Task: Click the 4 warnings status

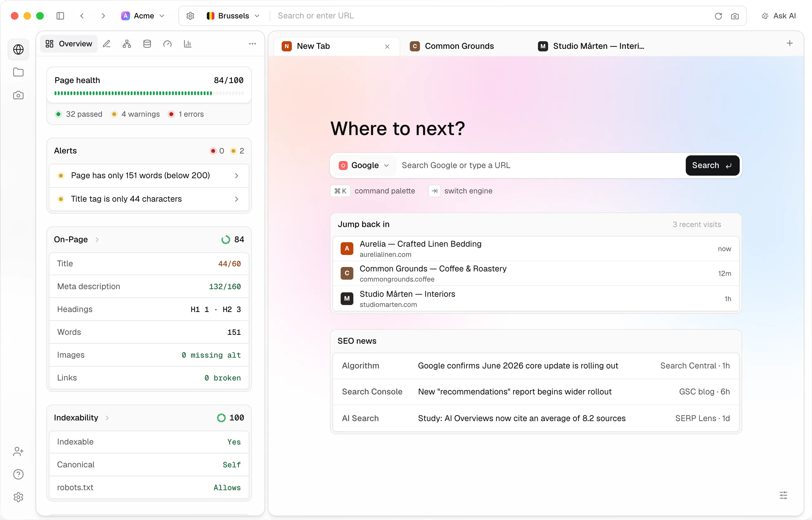Action: point(135,114)
